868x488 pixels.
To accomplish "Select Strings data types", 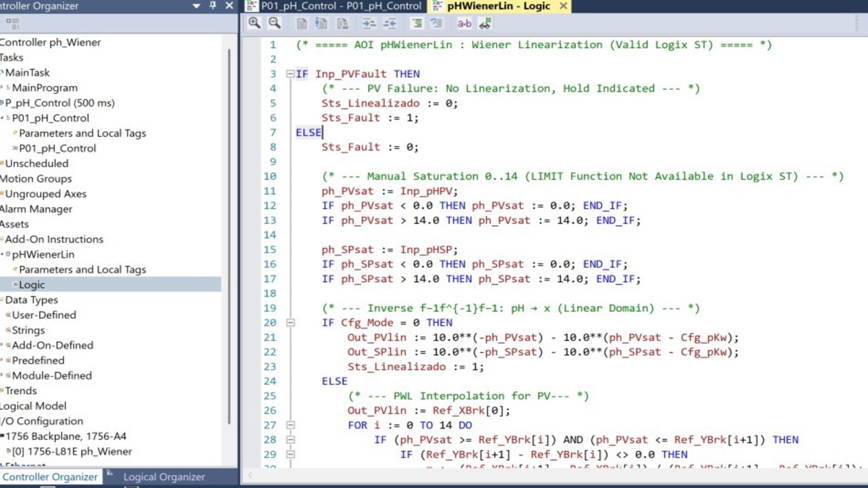I will point(28,330).
